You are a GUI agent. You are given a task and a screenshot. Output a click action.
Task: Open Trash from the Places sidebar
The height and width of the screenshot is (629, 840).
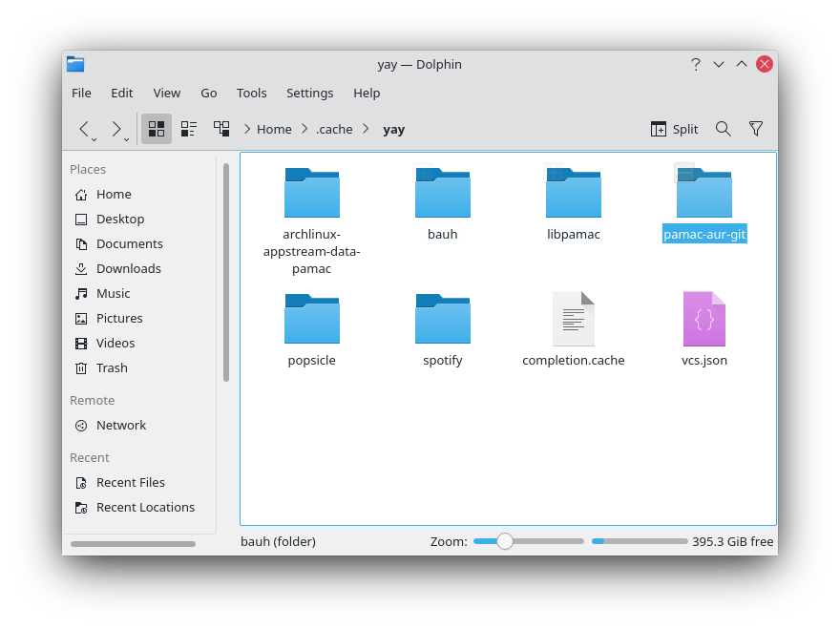tap(114, 367)
